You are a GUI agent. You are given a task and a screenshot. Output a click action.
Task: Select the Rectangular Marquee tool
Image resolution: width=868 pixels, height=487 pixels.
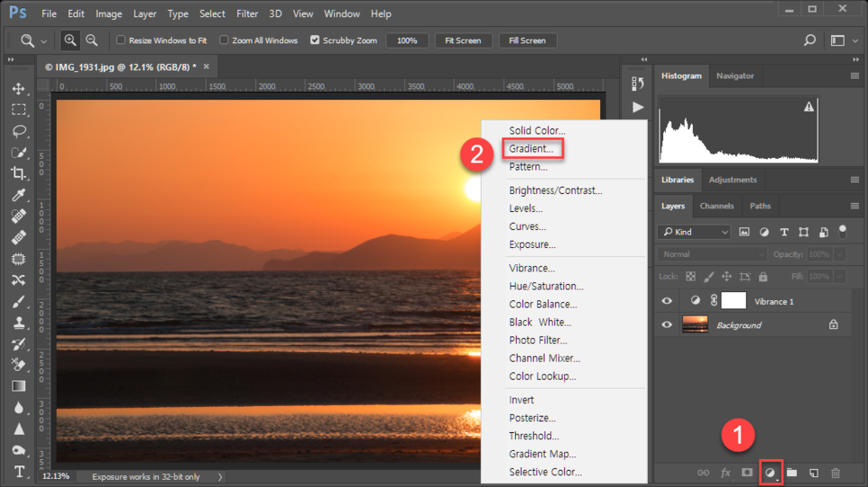coord(18,110)
